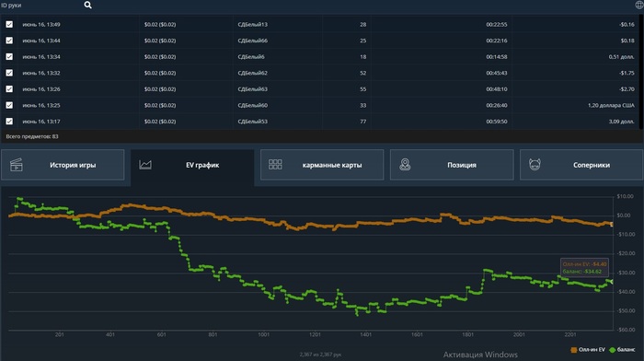Click duration 00:45:43
This screenshot has height=361, width=644.
(497, 73)
